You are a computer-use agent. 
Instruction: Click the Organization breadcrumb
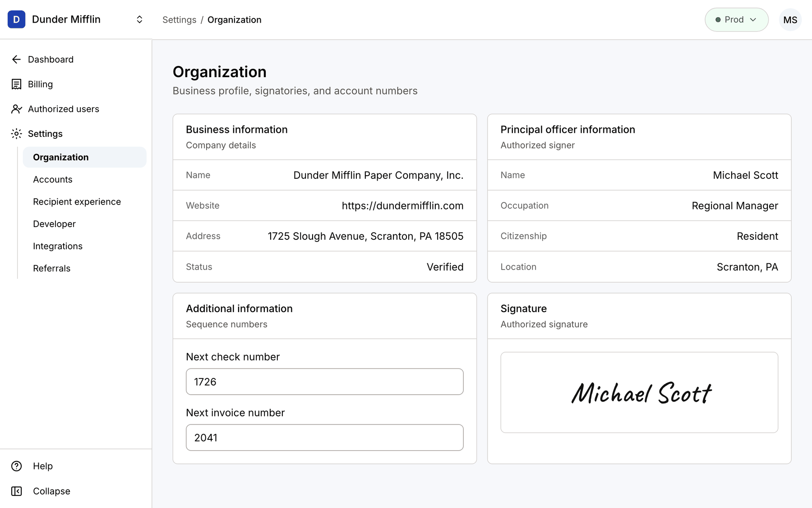click(235, 20)
